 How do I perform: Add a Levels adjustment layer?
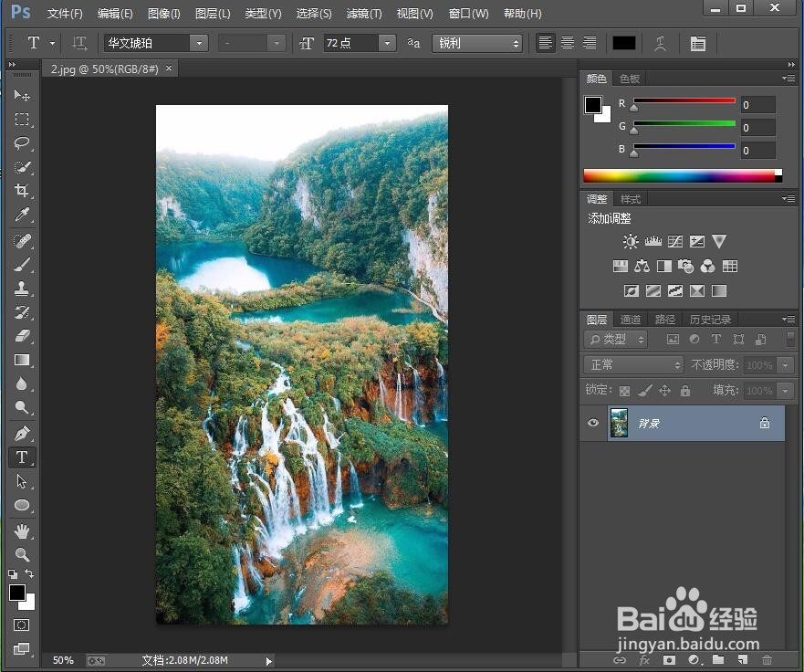[653, 241]
